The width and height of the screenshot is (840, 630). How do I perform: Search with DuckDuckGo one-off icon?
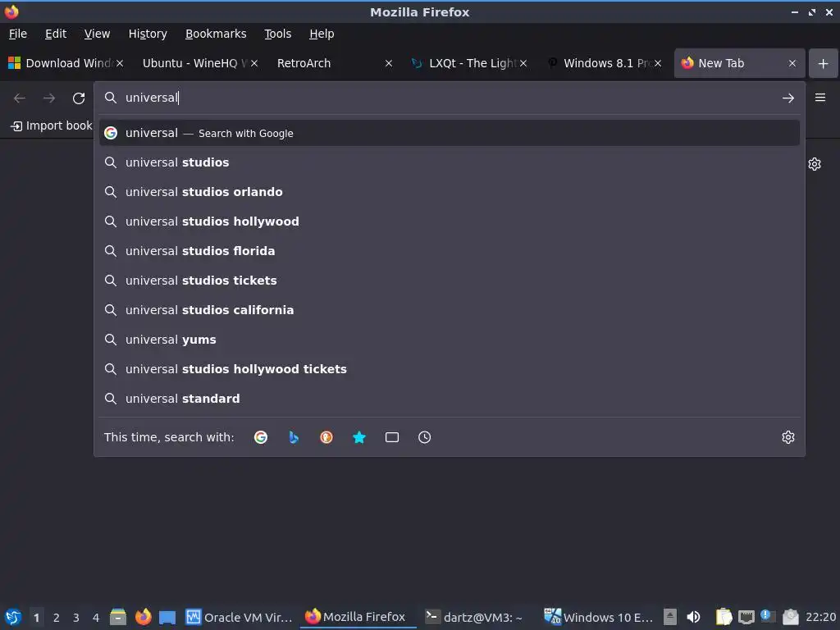[x=326, y=437]
